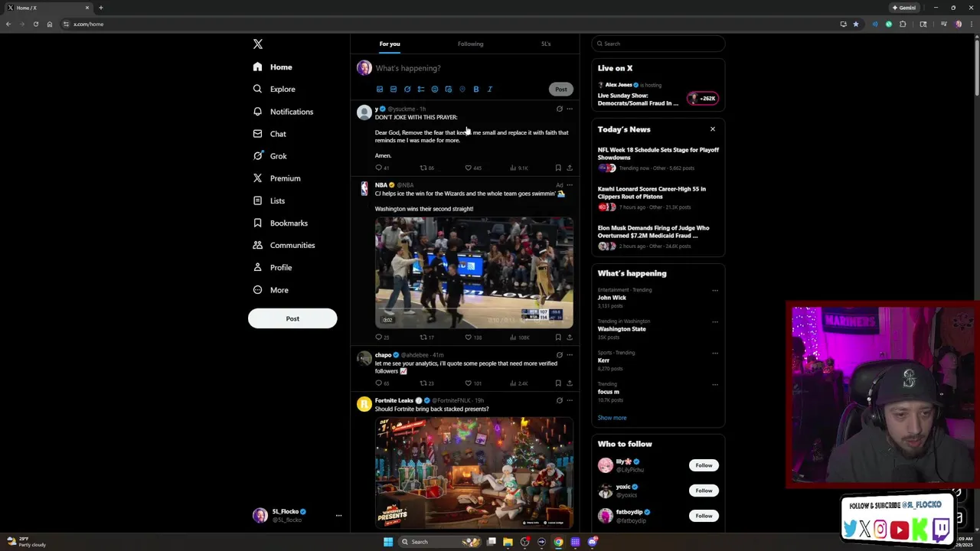The width and height of the screenshot is (980, 551).
Task: Click the Italic formatting icon in composer
Action: pos(489,89)
